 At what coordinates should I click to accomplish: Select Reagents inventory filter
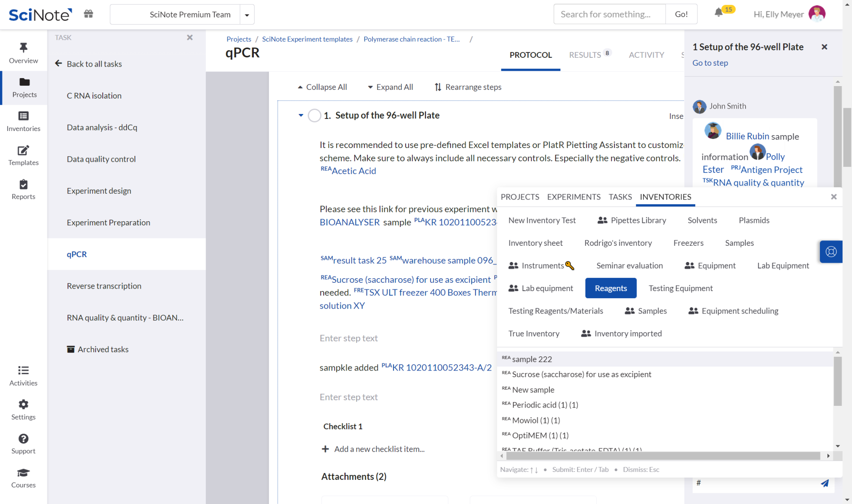610,288
